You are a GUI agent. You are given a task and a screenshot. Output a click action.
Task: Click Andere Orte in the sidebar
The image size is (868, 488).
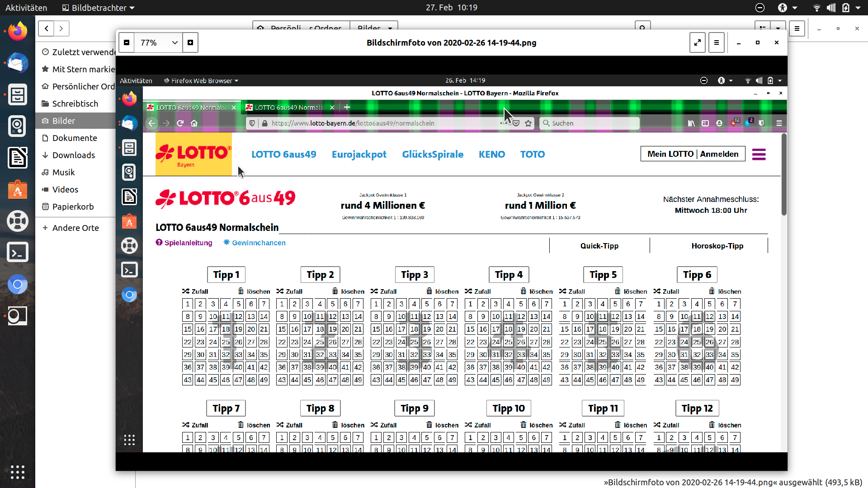click(75, 228)
